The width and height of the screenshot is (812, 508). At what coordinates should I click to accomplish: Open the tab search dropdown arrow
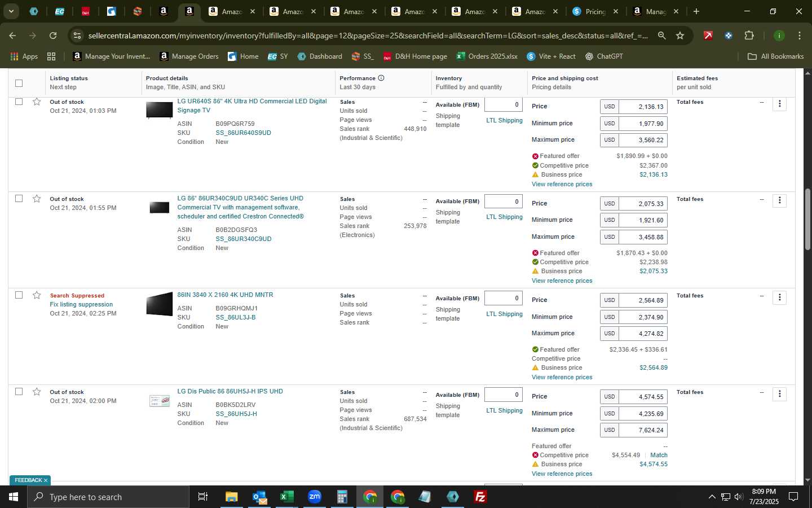pos(11,11)
